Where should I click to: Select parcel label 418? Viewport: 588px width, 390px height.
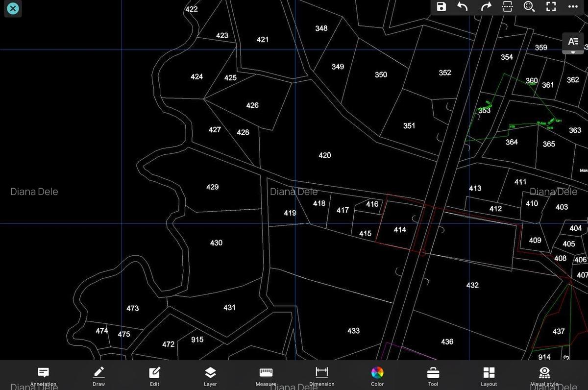(x=319, y=203)
